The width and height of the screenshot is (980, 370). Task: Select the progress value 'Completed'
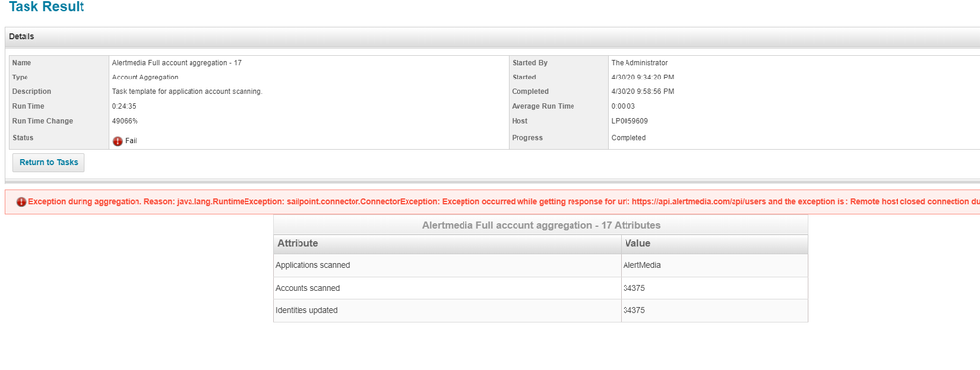pyautogui.click(x=628, y=138)
